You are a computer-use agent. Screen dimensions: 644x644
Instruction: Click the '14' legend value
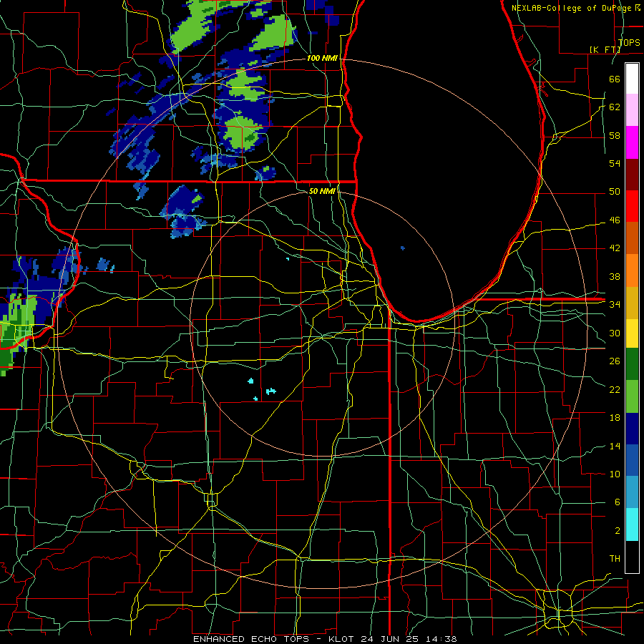click(x=615, y=446)
